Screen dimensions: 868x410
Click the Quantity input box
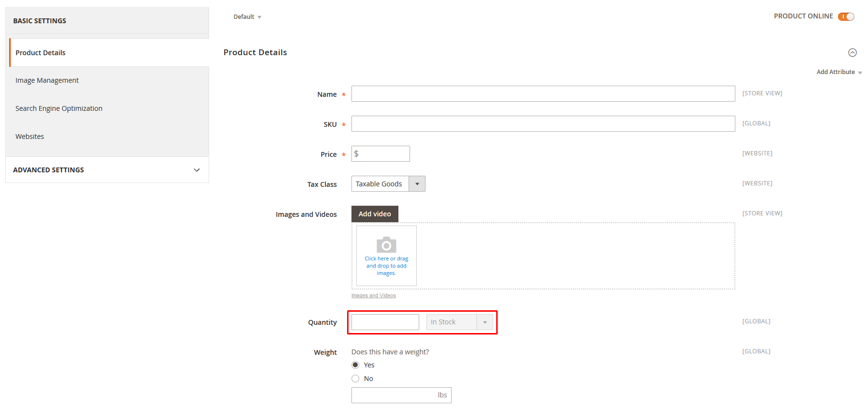point(385,322)
